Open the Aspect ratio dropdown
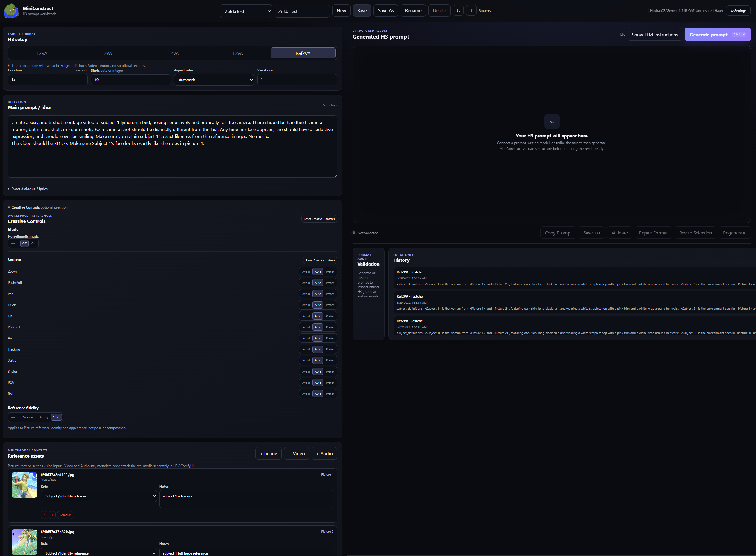 [x=214, y=80]
